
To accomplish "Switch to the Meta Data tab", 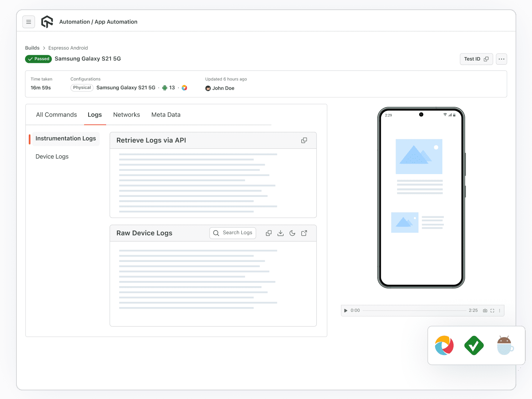I will click(x=166, y=115).
